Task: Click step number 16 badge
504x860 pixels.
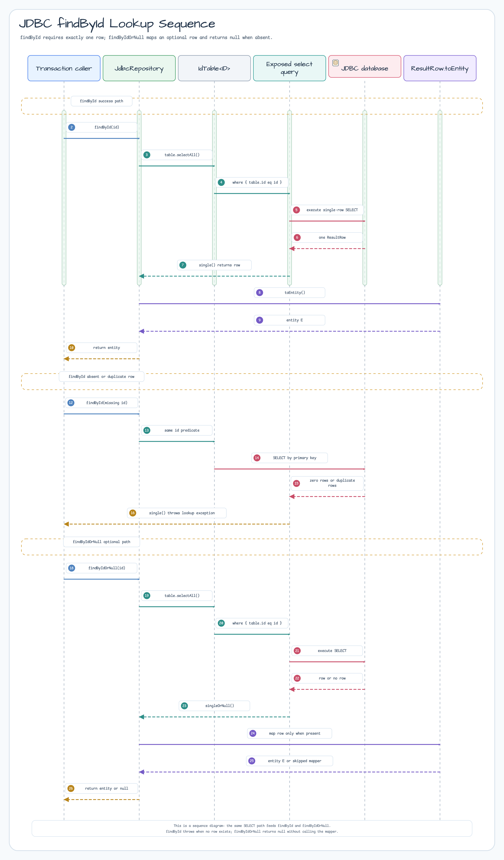Action: click(133, 513)
